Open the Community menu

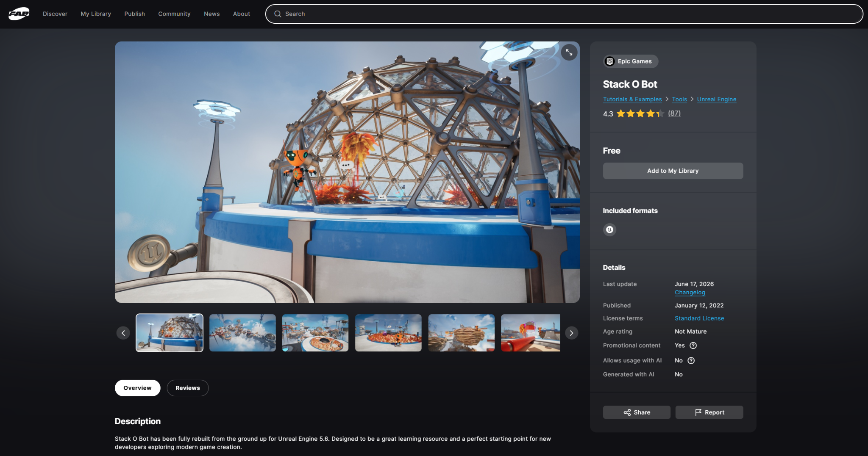pyautogui.click(x=174, y=14)
